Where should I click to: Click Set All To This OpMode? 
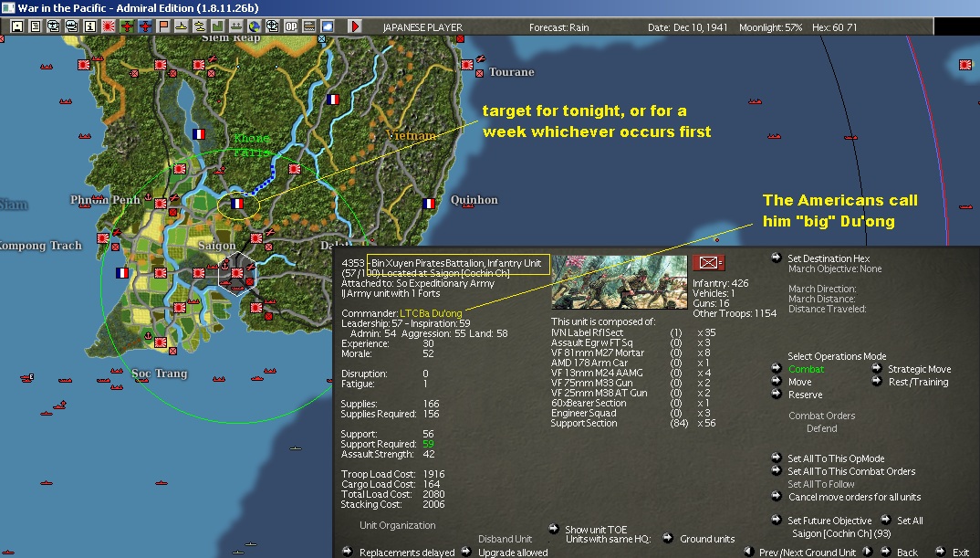[x=836, y=458]
